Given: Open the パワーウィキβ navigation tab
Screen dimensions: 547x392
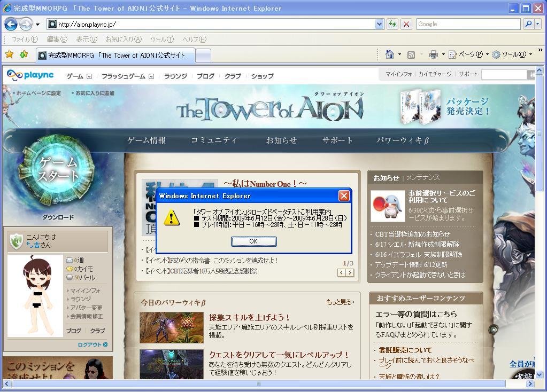Looking at the screenshot, I should (403, 140).
